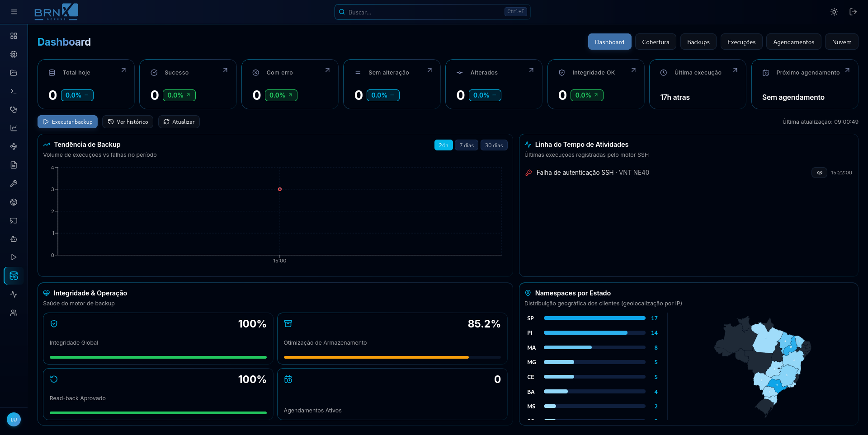The height and width of the screenshot is (435, 868).
Task: View details of SSH failure eye icon
Action: pos(819,173)
